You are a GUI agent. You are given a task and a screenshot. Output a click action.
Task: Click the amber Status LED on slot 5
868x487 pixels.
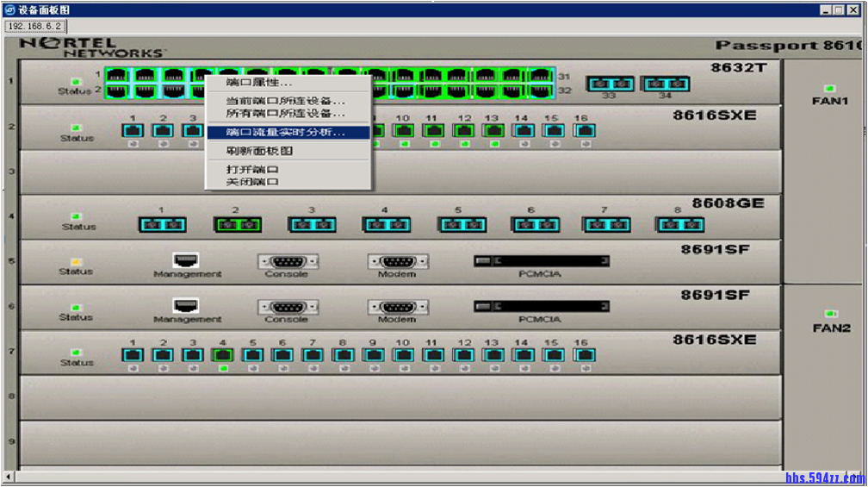[x=76, y=261]
